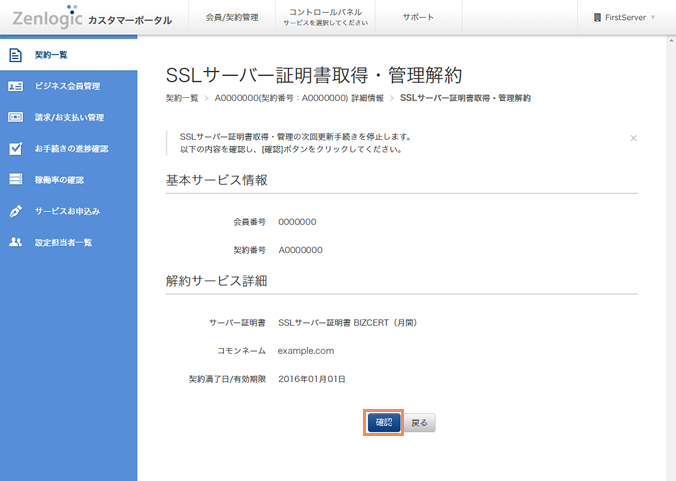Click the お手続きの進捗確認 checkmark icon
Screen dimensions: 676x481
[15, 149]
